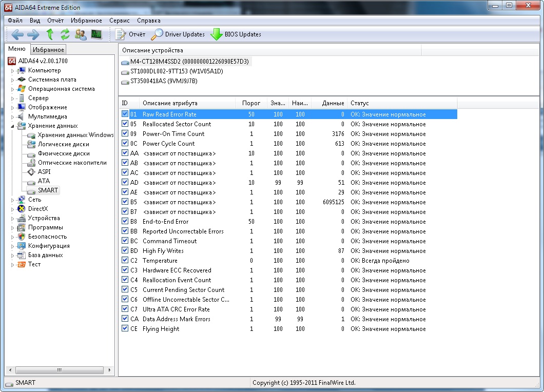The height and width of the screenshot is (392, 544).
Task: Click the green refresh icon
Action: tap(65, 34)
